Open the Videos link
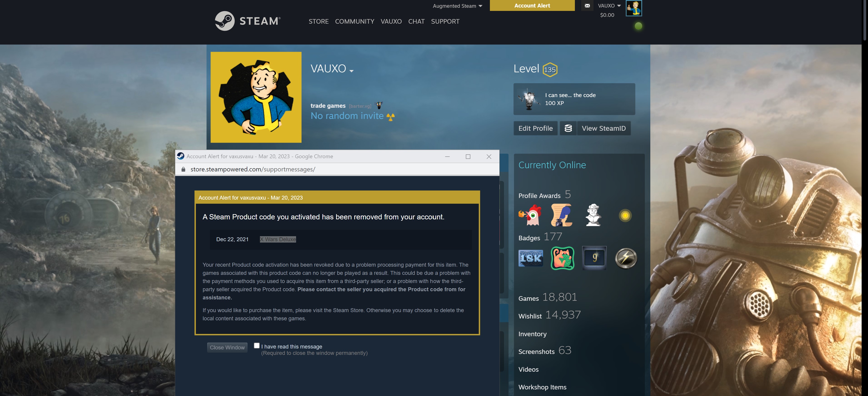This screenshot has width=868, height=396. 528,369
